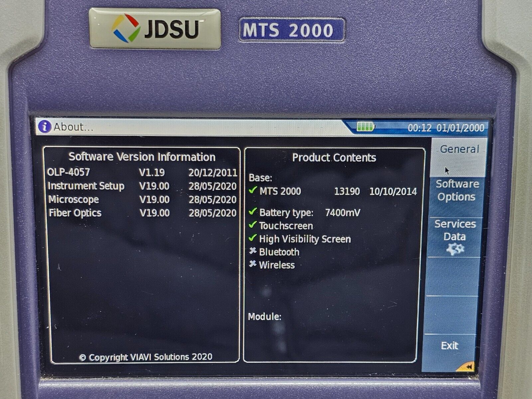Image resolution: width=532 pixels, height=399 pixels.
Task: Click the date 20/12/2011
Action: (x=213, y=173)
